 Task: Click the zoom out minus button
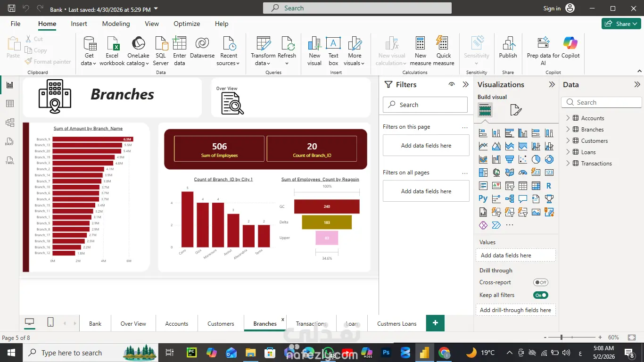coord(545,337)
